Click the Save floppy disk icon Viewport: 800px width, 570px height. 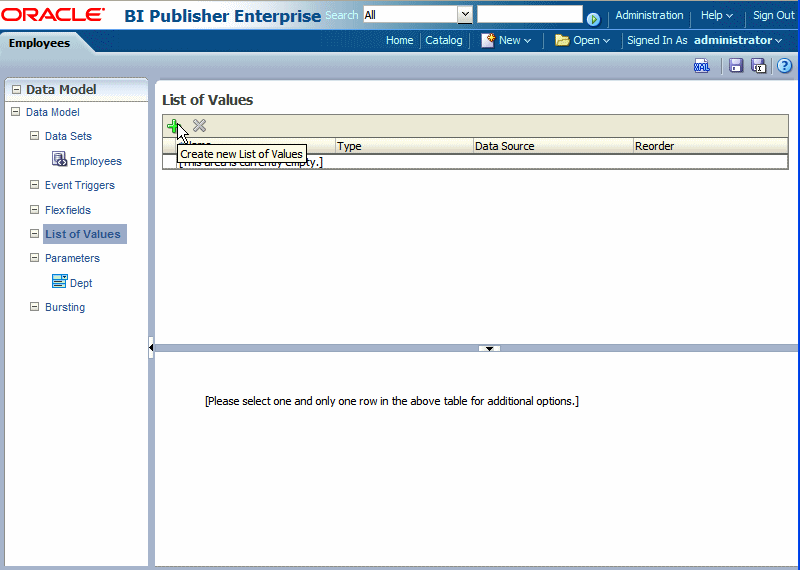736,65
